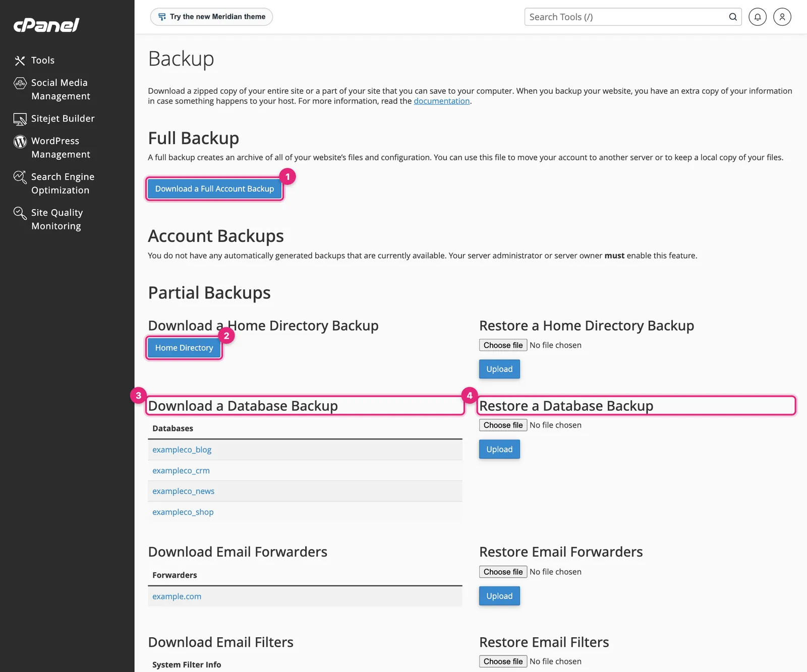Go to Sitejet Builder menu item
The height and width of the screenshot is (672, 807).
coord(63,119)
